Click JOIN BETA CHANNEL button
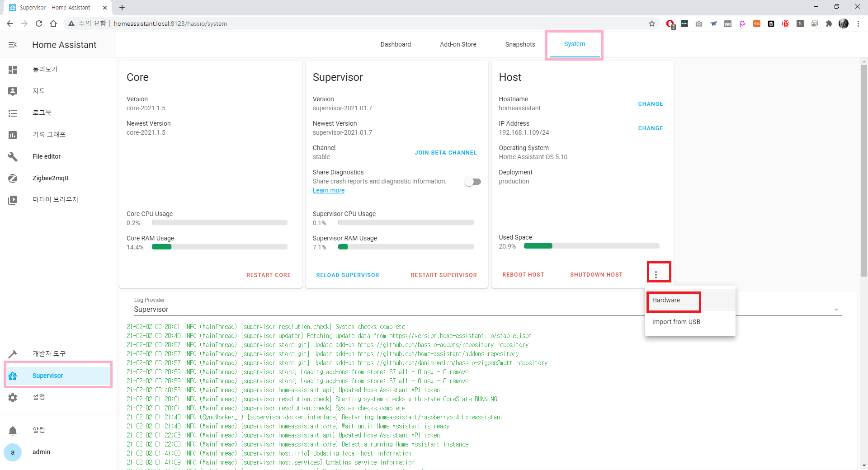The image size is (868, 470). pos(446,153)
